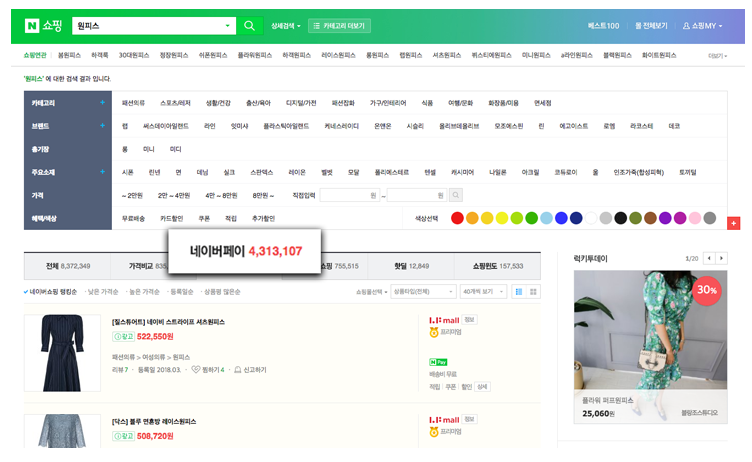The height and width of the screenshot is (462, 752).
Task: Click the list icon in 카테고리 더보기
Action: tap(317, 26)
